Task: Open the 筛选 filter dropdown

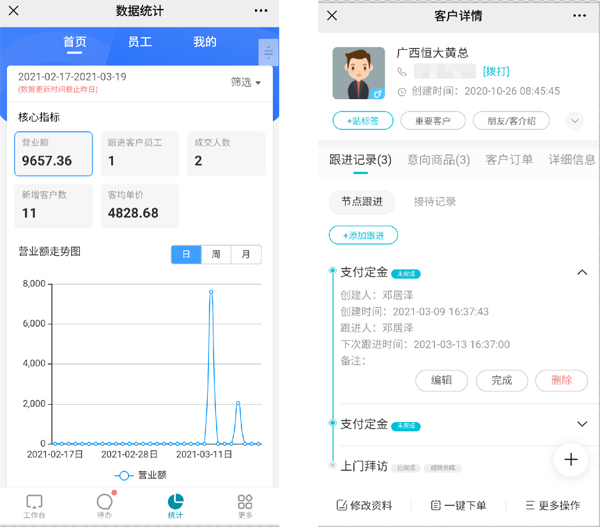Action: [x=246, y=82]
